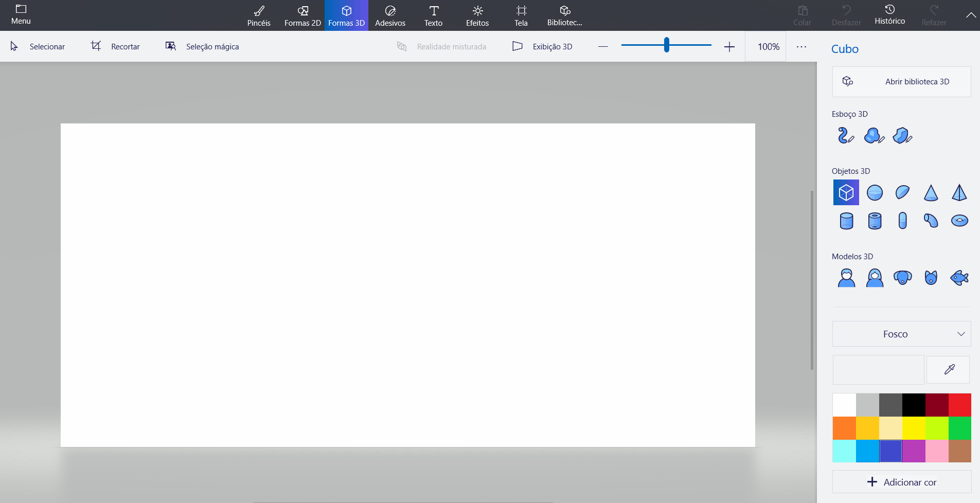Select the Tube 3D object
This screenshot has height=503, width=980.
[875, 221]
